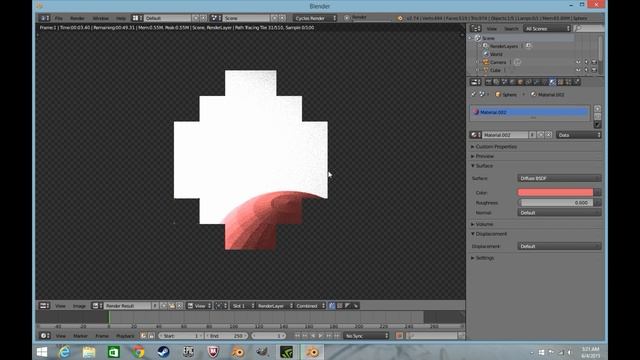Click the material Data link dropdown
Screen dimensions: 640x360
pyautogui.click(x=579, y=135)
